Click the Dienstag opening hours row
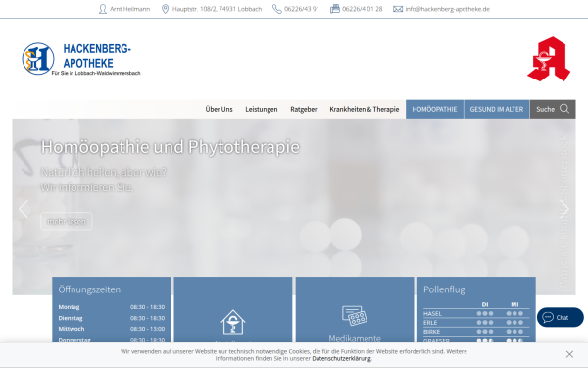Screen dimensions: 588x368 pyautogui.click(x=112, y=318)
